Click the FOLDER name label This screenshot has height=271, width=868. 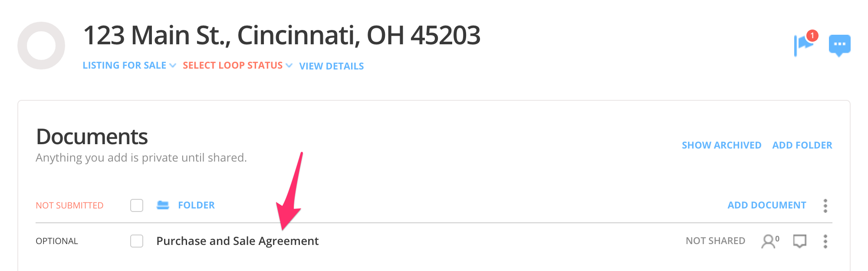pyautogui.click(x=196, y=205)
